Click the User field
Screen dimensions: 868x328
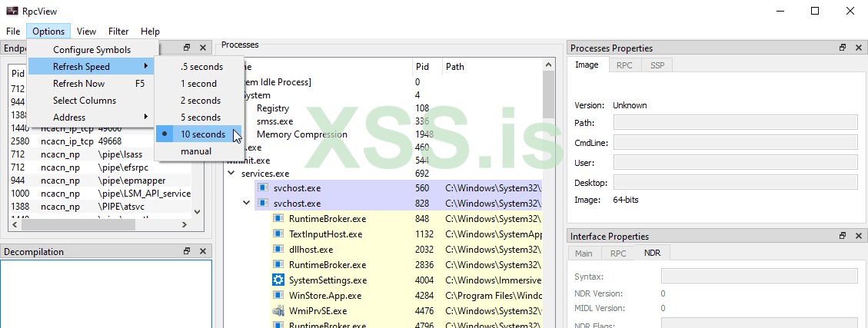pos(736,163)
